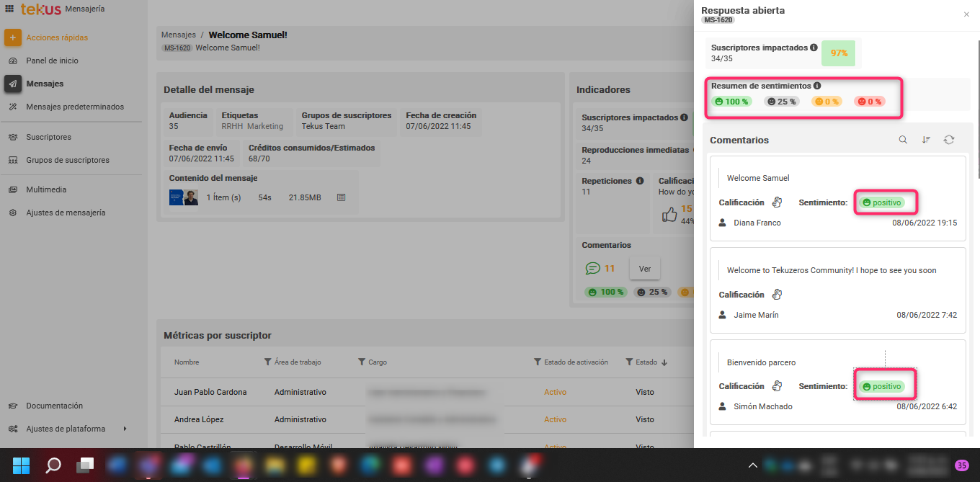Image resolution: width=980 pixels, height=482 pixels.
Task: Click the sort icon in Comentarios
Action: pos(926,140)
